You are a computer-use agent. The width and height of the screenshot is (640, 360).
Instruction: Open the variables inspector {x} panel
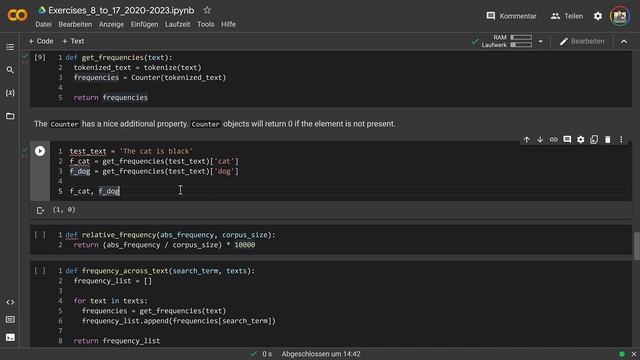click(10, 93)
